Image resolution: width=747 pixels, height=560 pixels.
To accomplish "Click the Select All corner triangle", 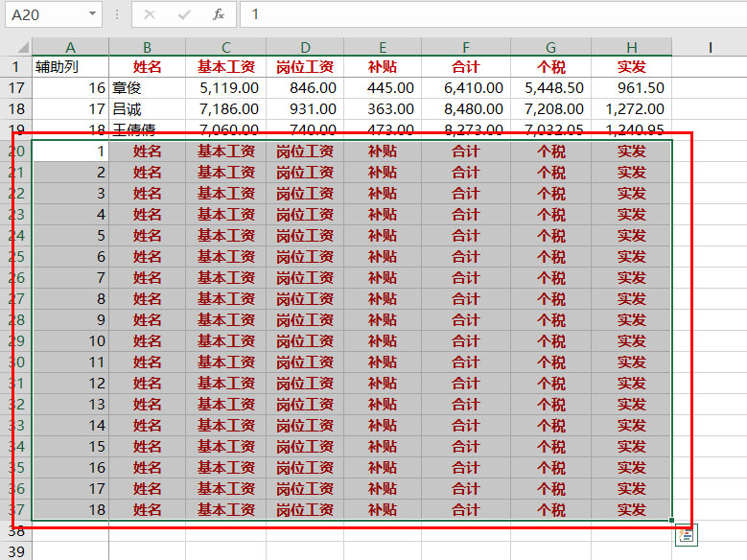I will point(23,47).
